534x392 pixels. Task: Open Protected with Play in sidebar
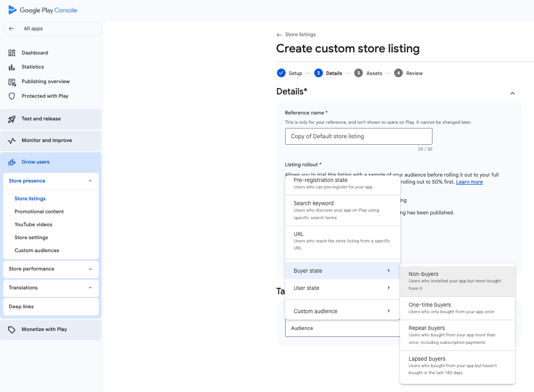coord(45,96)
